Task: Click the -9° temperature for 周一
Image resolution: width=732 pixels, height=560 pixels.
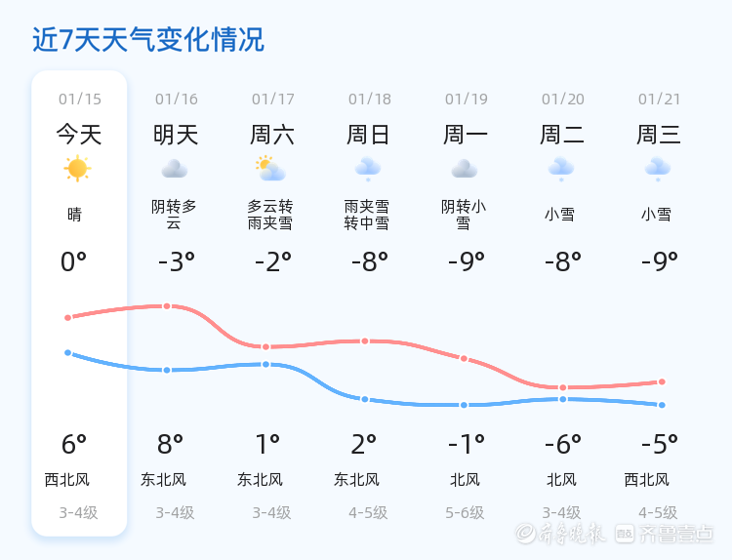Action: click(467, 261)
